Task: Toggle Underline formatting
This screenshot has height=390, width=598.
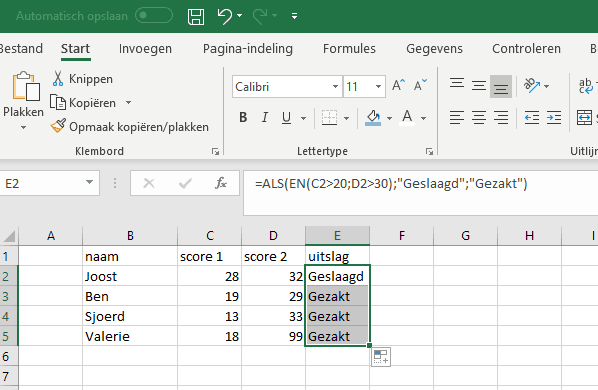Action: [x=286, y=118]
